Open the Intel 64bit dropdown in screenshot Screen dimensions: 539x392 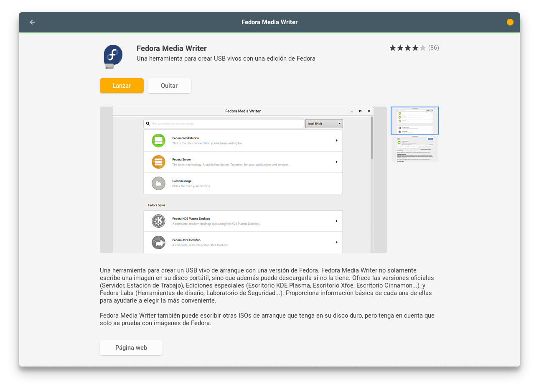point(324,124)
